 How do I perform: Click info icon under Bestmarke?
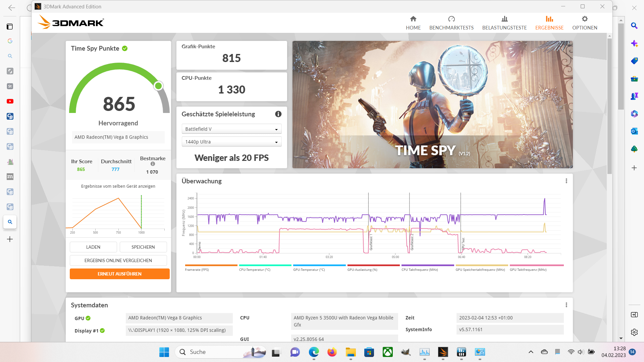tap(153, 164)
